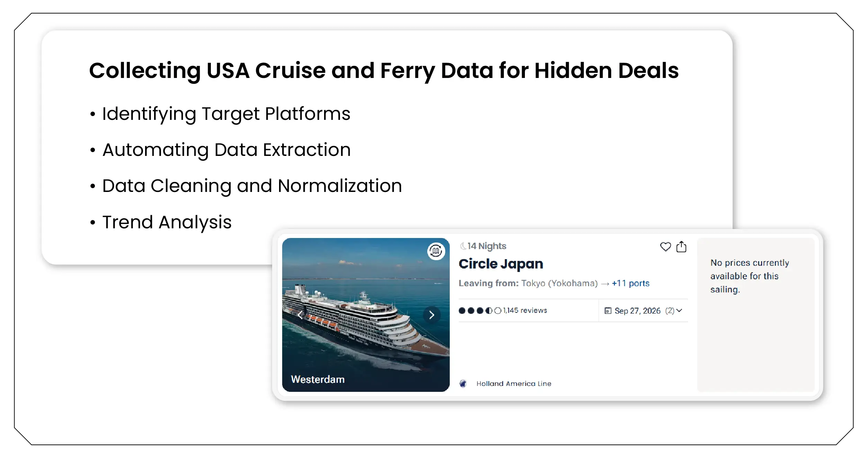This screenshot has width=868, height=458.
Task: Click the Westerdam ship name label
Action: coord(317,379)
